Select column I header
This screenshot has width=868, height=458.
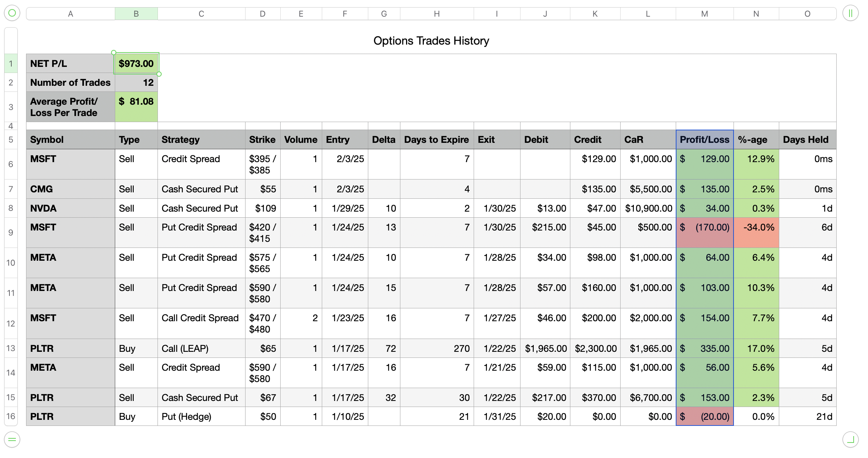click(x=497, y=14)
